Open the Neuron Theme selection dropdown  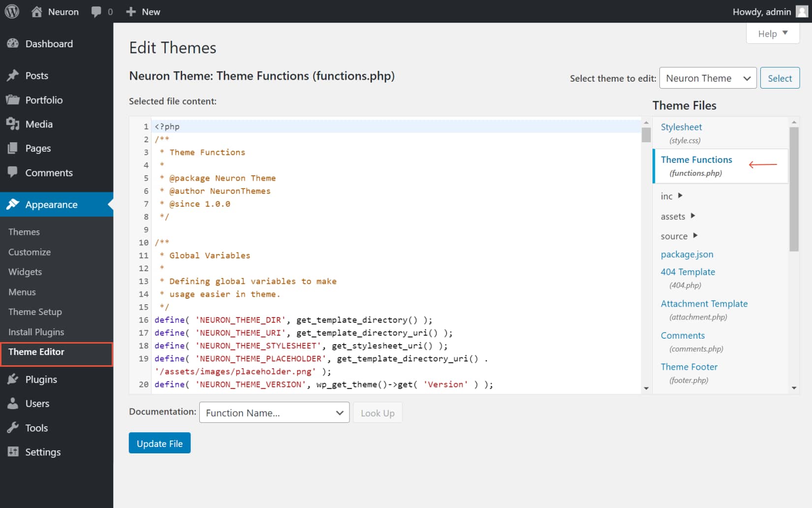click(707, 78)
